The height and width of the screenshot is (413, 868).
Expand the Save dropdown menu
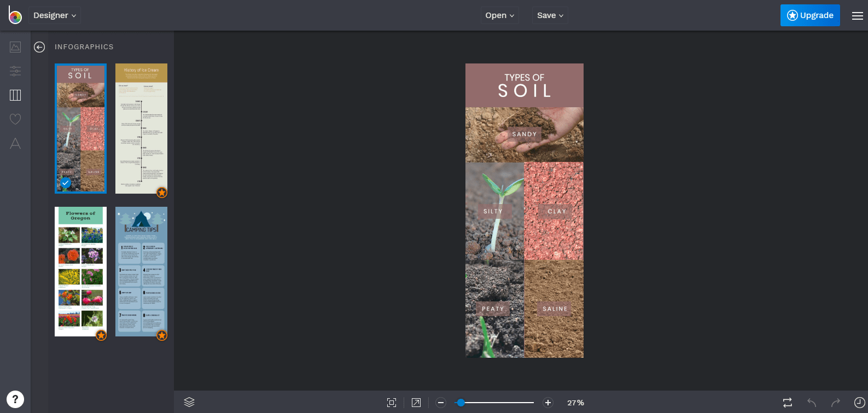(550, 15)
